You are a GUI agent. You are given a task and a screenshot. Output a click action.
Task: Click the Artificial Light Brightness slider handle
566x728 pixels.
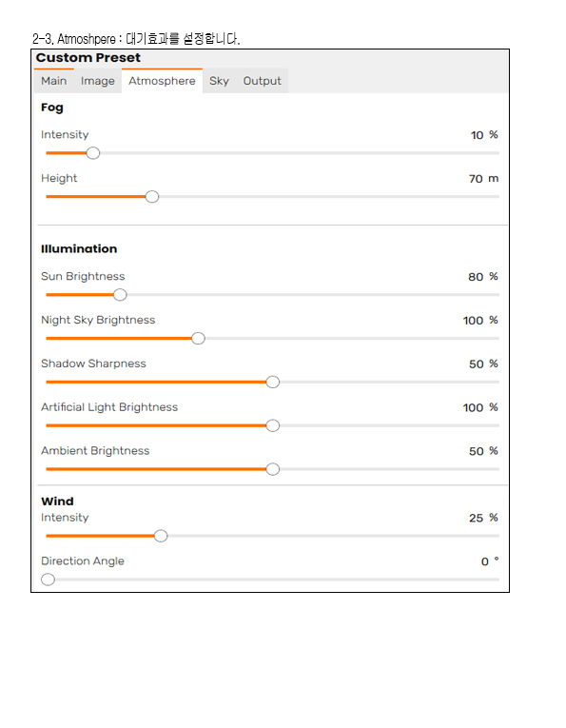pyautogui.click(x=273, y=425)
